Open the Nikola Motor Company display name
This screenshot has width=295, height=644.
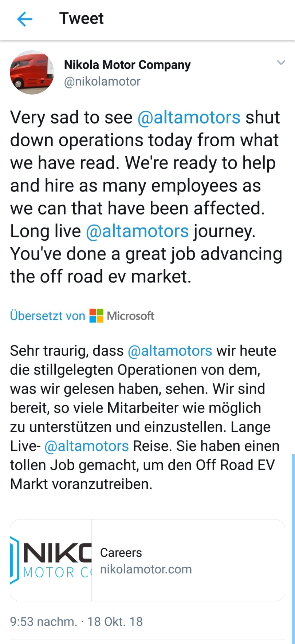127,65
